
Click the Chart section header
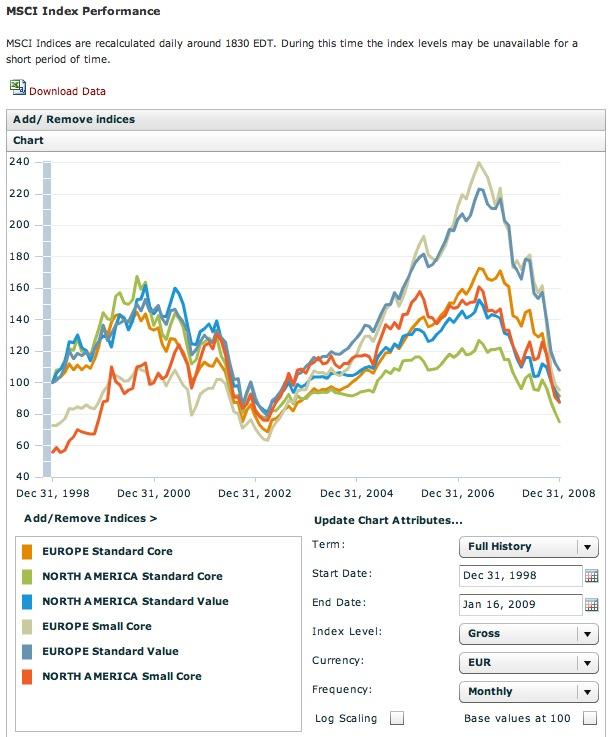pyautogui.click(x=29, y=141)
